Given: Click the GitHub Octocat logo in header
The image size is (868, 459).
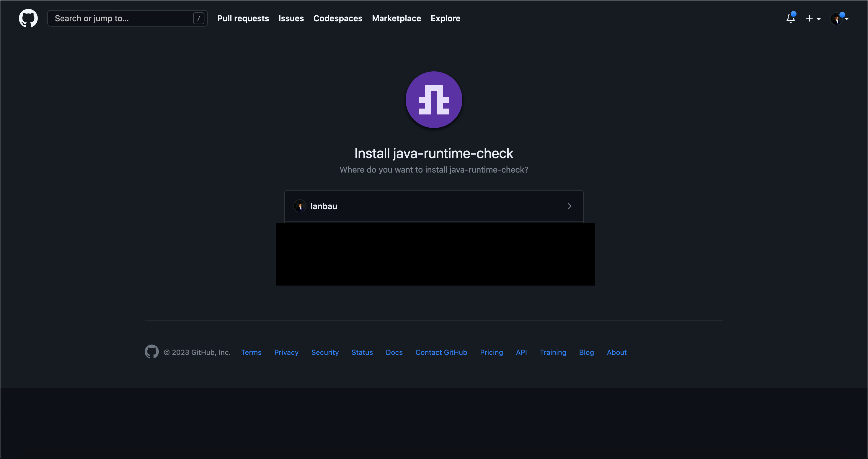Looking at the screenshot, I should point(28,18).
